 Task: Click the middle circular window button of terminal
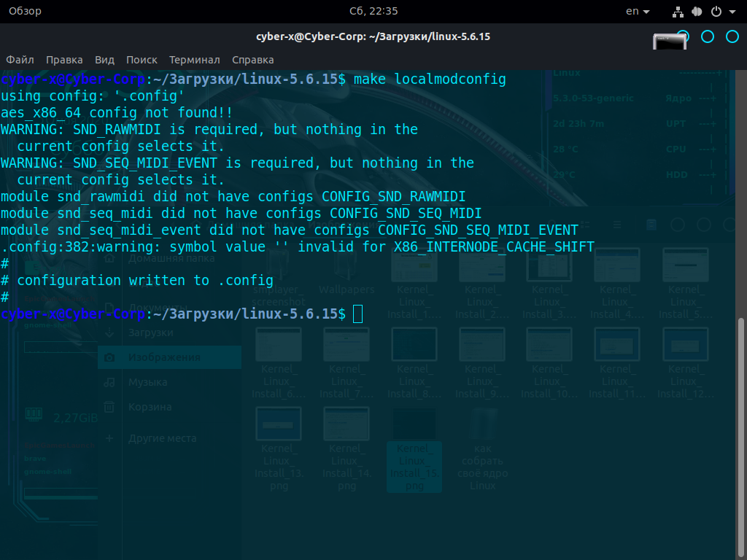708,36
